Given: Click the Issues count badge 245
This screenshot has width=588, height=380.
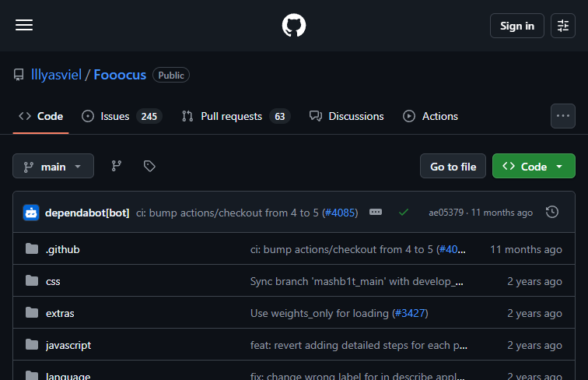Looking at the screenshot, I should click(149, 116).
